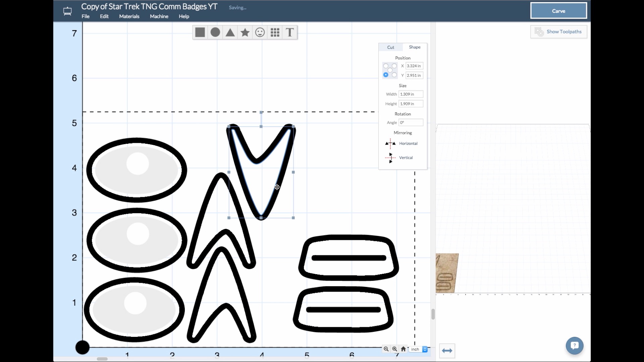The height and width of the screenshot is (362, 644).
Task: Select the rectangle shape tool
Action: point(200,32)
